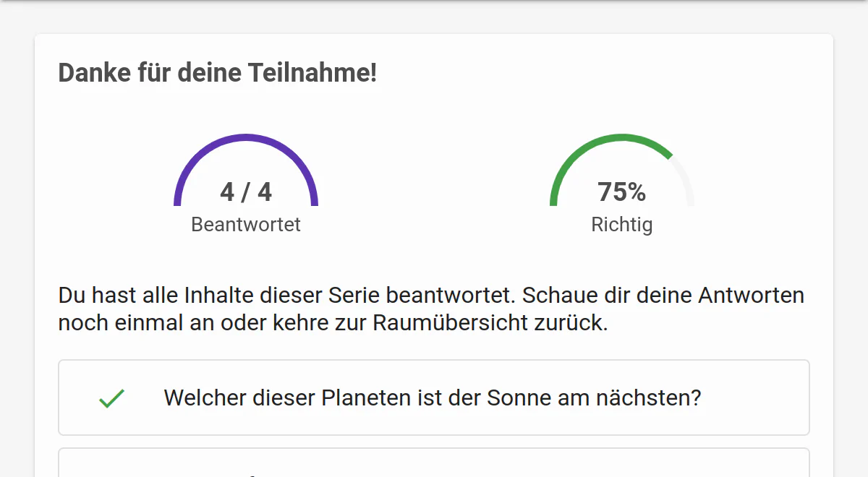Click the 'Danke für deine Teilnahme!' heading

click(218, 73)
